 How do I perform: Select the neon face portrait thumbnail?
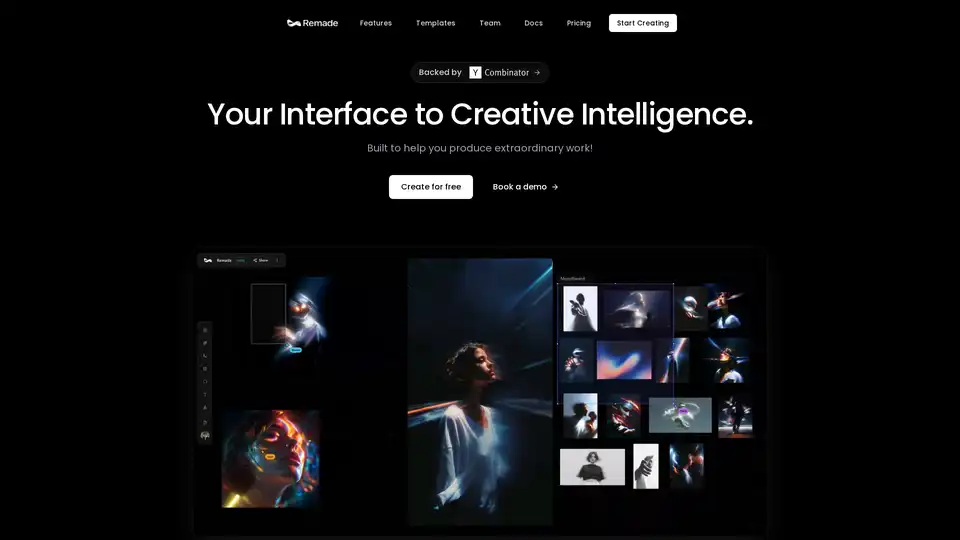coord(271,459)
